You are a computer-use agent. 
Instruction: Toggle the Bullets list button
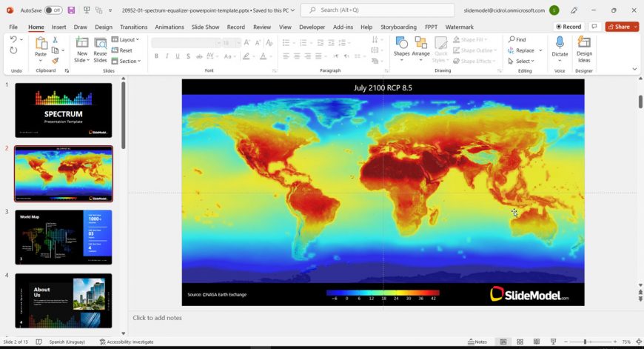(x=286, y=43)
